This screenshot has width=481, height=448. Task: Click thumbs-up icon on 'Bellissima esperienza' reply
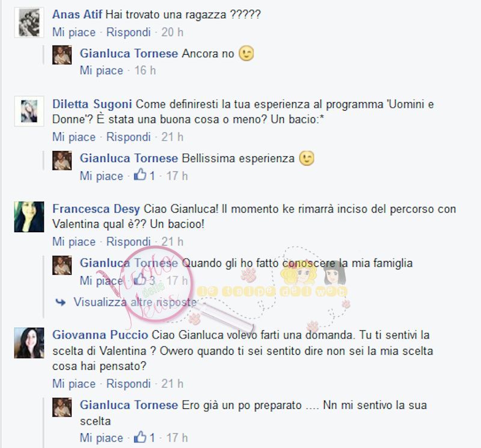[x=140, y=175]
